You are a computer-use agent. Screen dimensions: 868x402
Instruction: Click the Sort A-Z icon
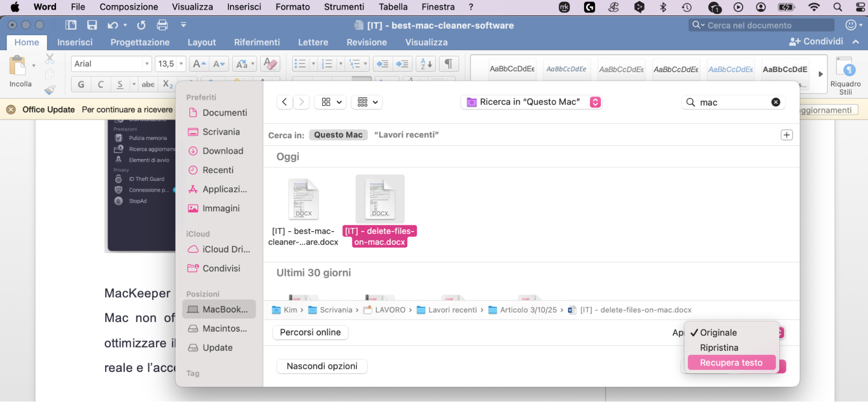426,64
